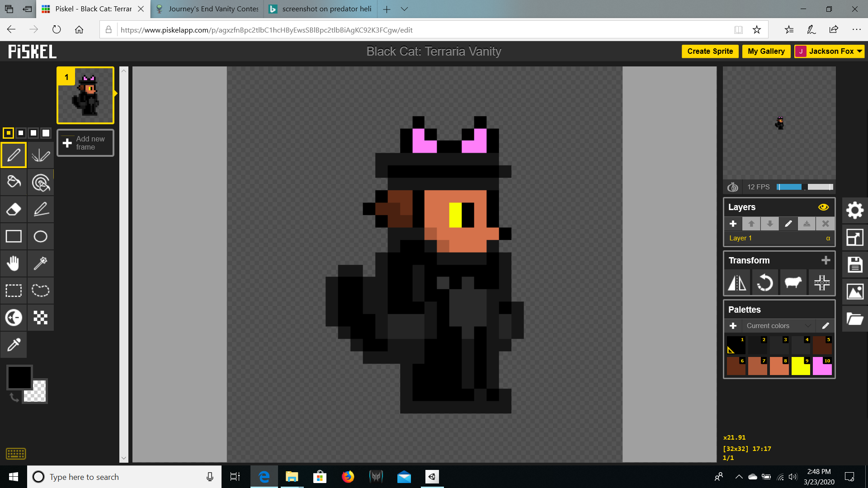Select the Lighten tool
The width and height of the screenshot is (868, 488).
(14, 318)
